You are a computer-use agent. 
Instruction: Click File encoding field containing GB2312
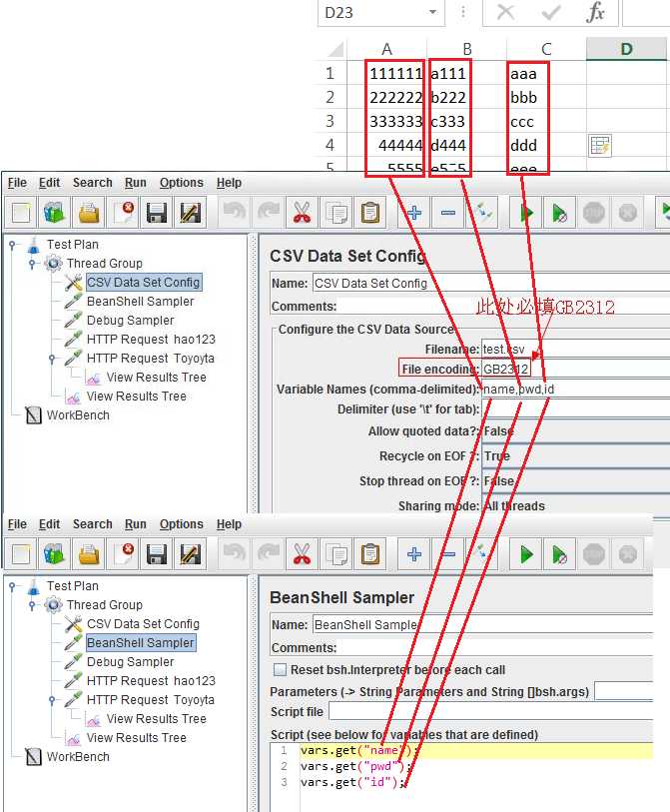[576, 369]
